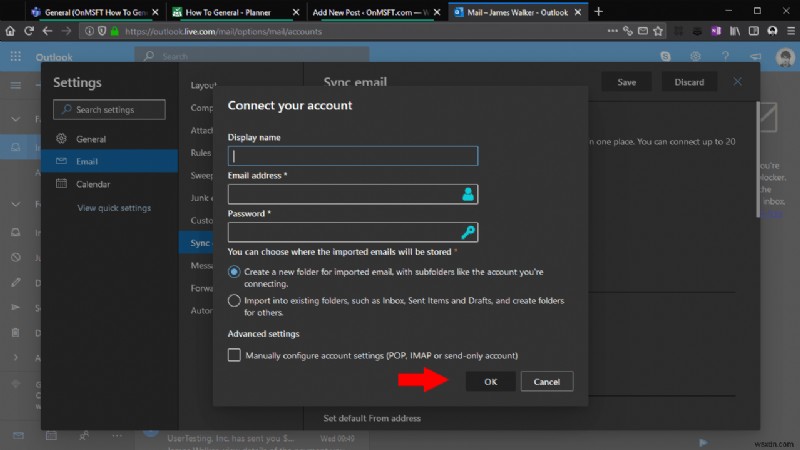Open the browser hamburger menu
800x450 pixels.
point(791,31)
